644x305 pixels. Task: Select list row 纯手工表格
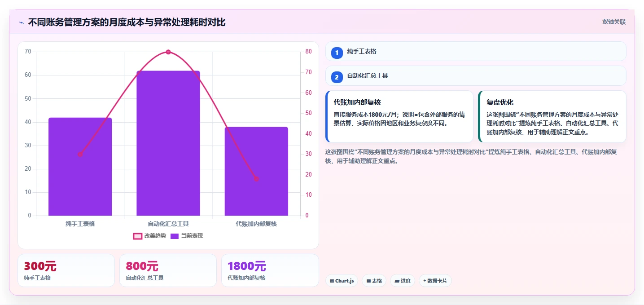tap(476, 51)
